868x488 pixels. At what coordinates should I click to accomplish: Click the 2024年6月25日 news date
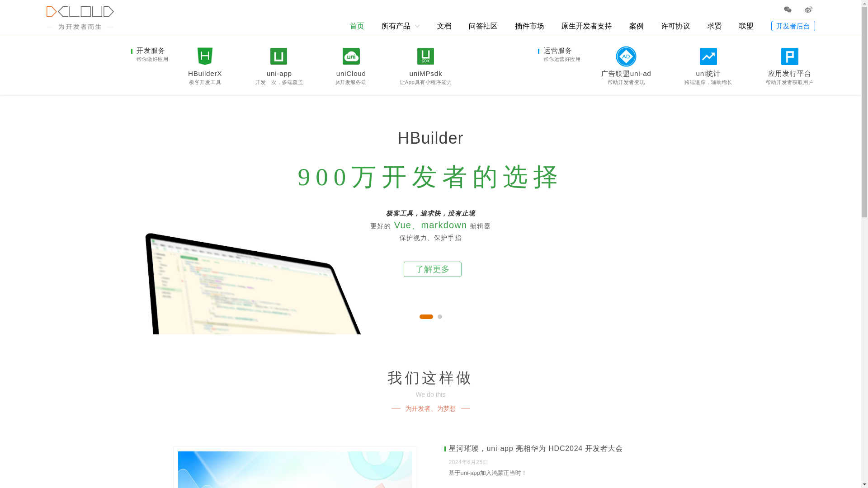[468, 462]
